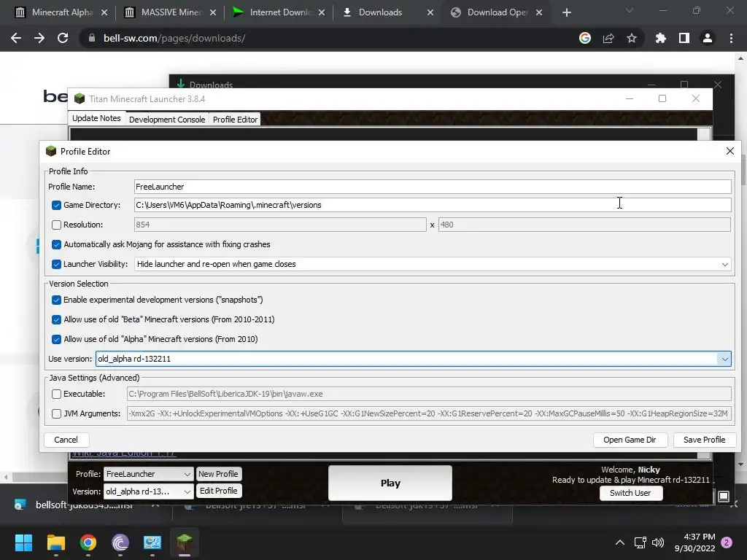Click Save Profile button
Image resolution: width=747 pixels, height=560 pixels.
704,440
